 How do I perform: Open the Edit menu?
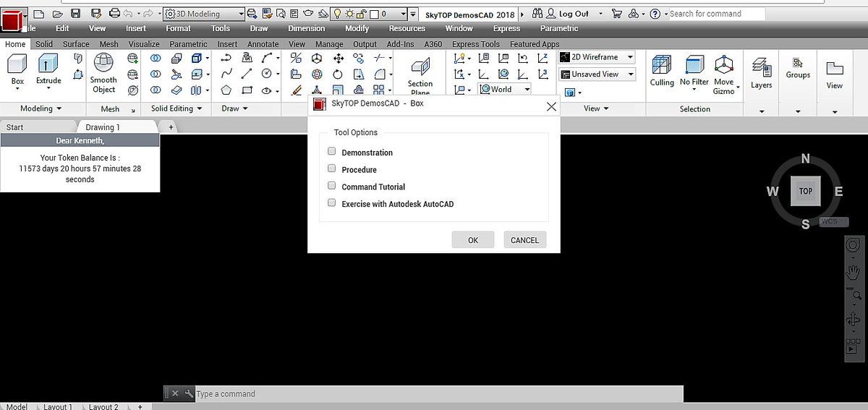(62, 28)
